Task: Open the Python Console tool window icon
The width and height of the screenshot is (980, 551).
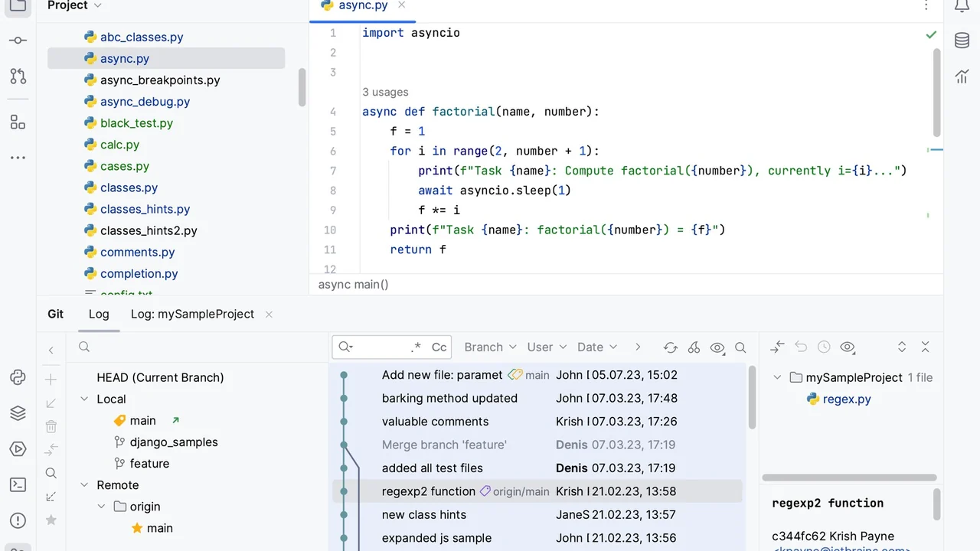Action: [18, 377]
